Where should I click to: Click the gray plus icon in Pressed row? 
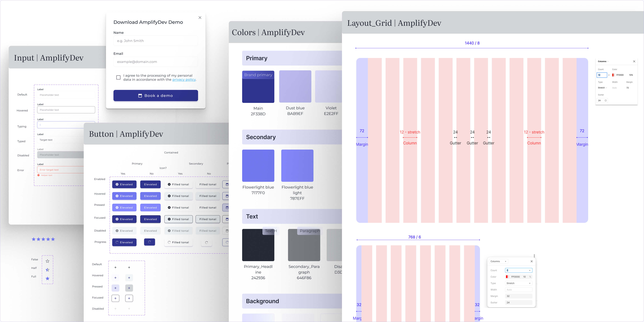point(129,288)
